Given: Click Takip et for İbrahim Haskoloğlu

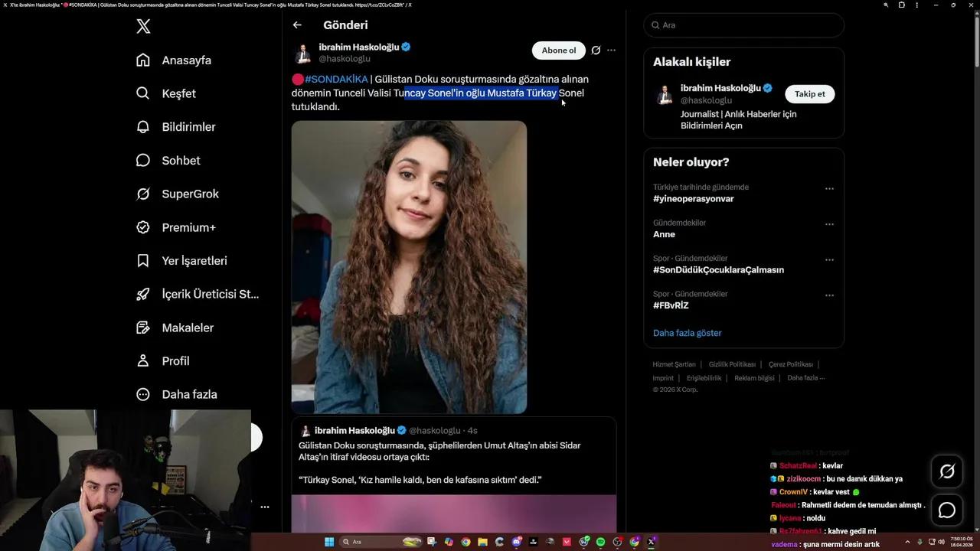Looking at the screenshot, I should tap(810, 94).
